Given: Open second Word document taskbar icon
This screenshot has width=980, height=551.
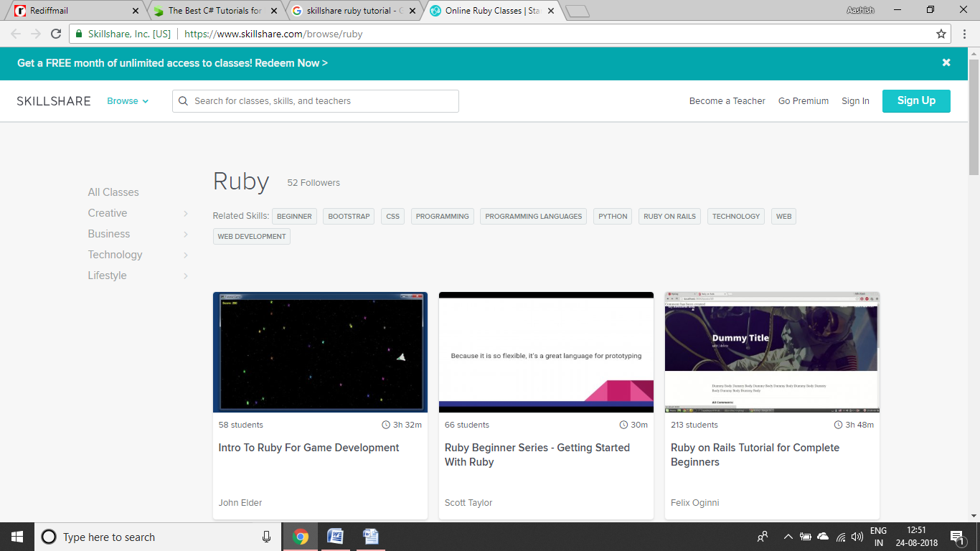Looking at the screenshot, I should coord(370,537).
